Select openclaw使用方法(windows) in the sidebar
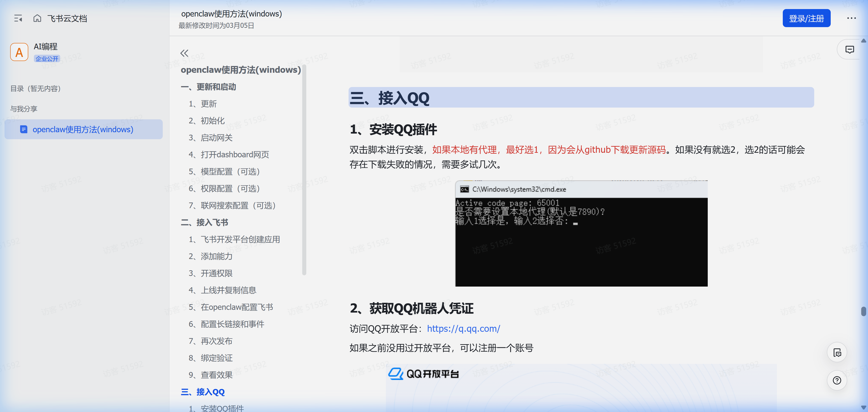Screen dimensions: 868x412 click(83, 129)
